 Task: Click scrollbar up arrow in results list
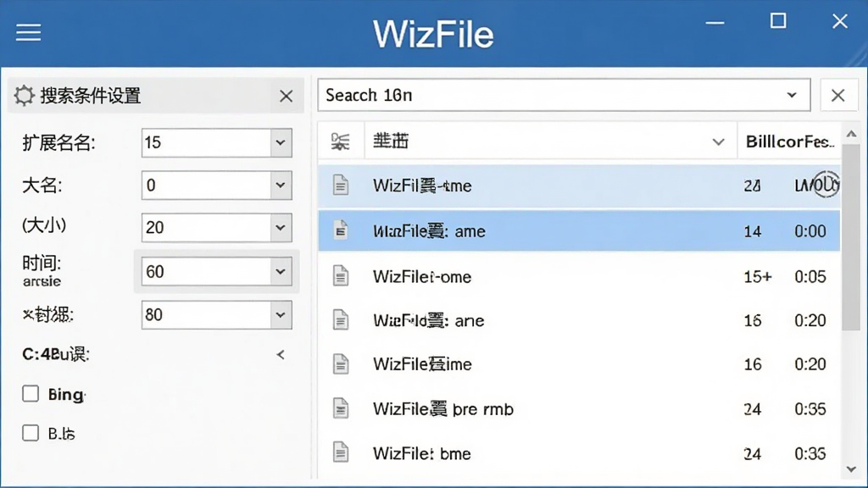(x=851, y=134)
